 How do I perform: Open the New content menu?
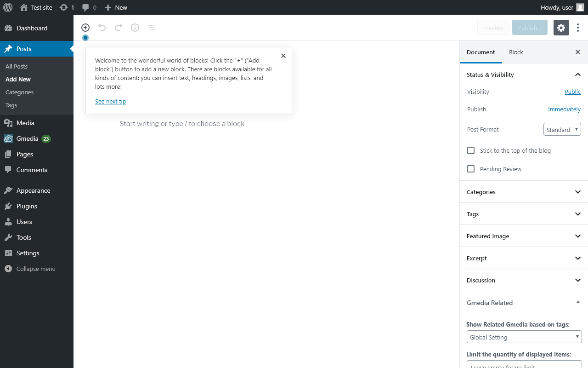(x=116, y=7)
